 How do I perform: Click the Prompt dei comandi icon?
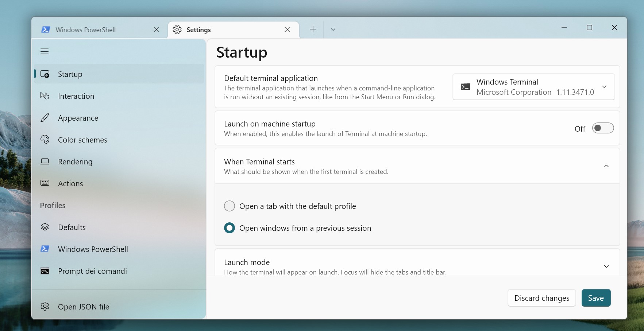[45, 271]
